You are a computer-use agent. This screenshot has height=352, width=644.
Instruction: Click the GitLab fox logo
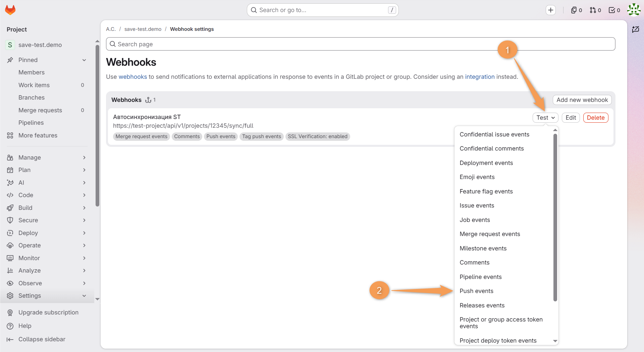(x=10, y=10)
